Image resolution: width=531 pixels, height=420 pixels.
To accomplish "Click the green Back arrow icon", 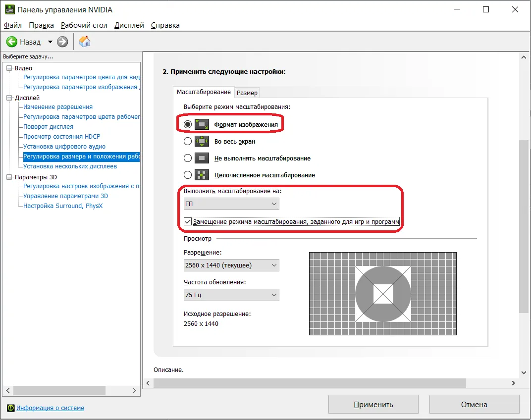I will (x=12, y=42).
